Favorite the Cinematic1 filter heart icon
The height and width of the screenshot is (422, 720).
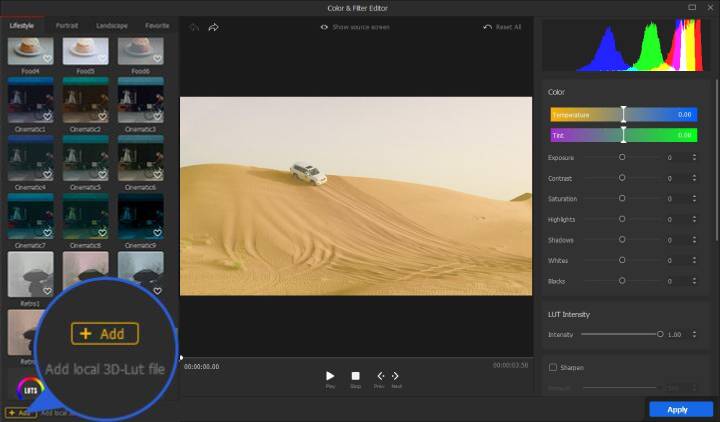pyautogui.click(x=47, y=115)
